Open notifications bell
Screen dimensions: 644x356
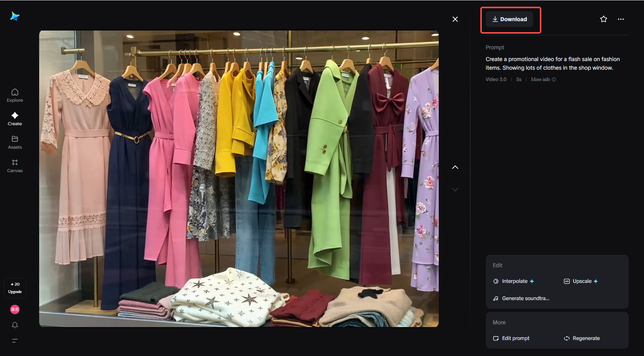pyautogui.click(x=15, y=325)
